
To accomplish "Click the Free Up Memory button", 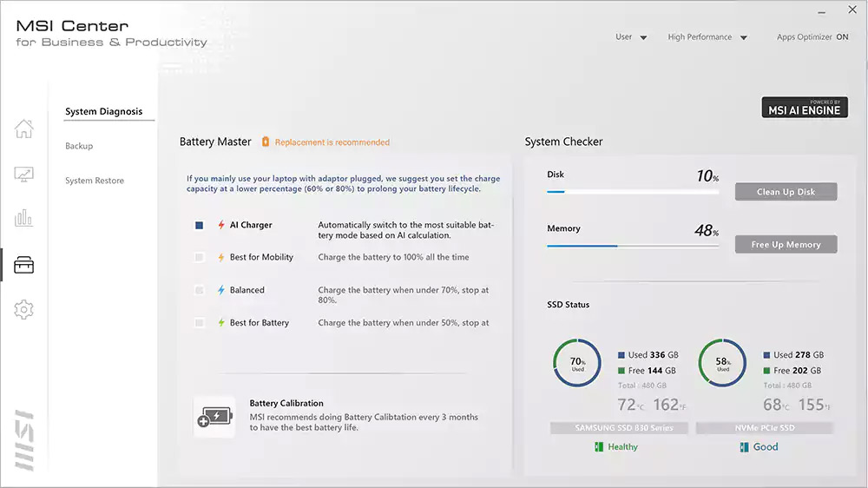I will 786,245.
